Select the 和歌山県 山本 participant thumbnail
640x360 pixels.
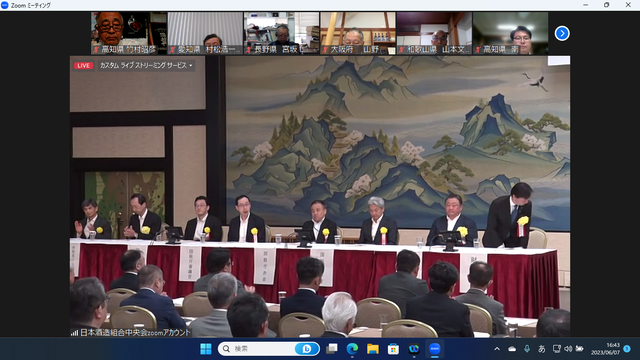434,33
